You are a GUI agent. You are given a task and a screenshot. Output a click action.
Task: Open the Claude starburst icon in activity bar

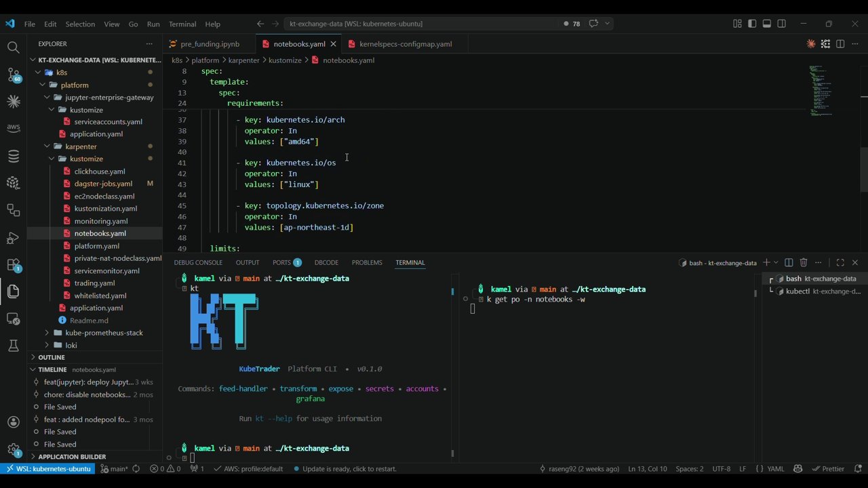13,102
